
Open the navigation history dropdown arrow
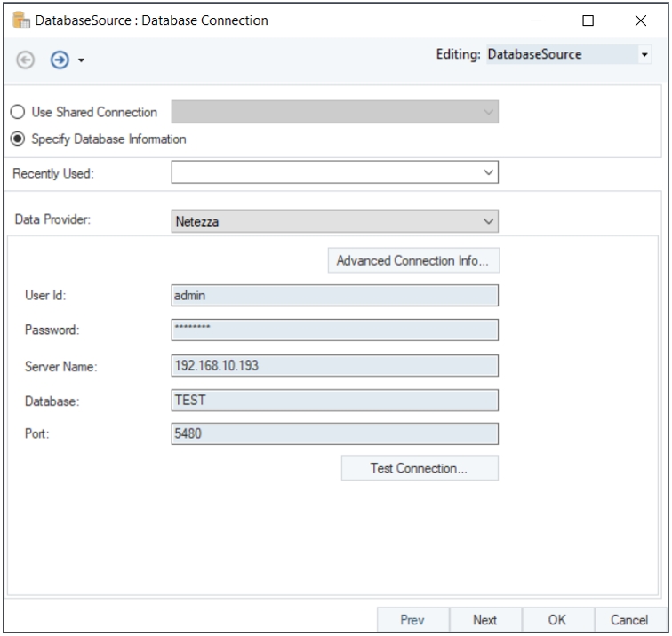click(x=82, y=61)
